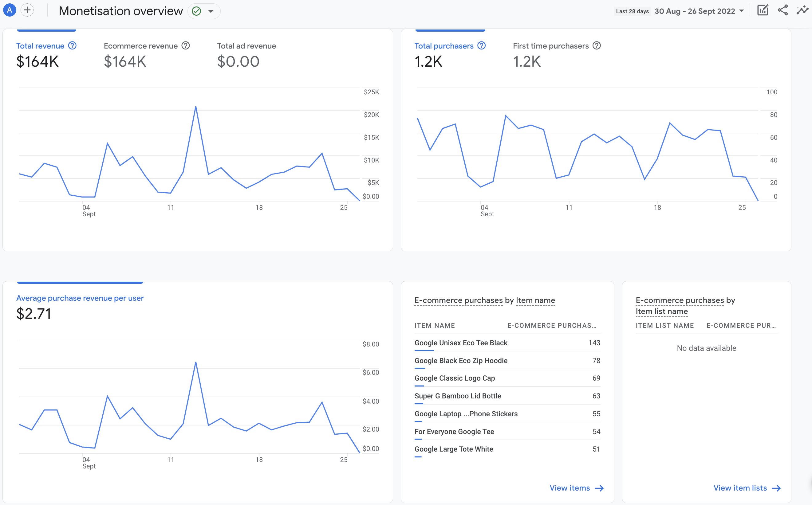
Task: Click the $2.71 average revenue value
Action: [34, 314]
